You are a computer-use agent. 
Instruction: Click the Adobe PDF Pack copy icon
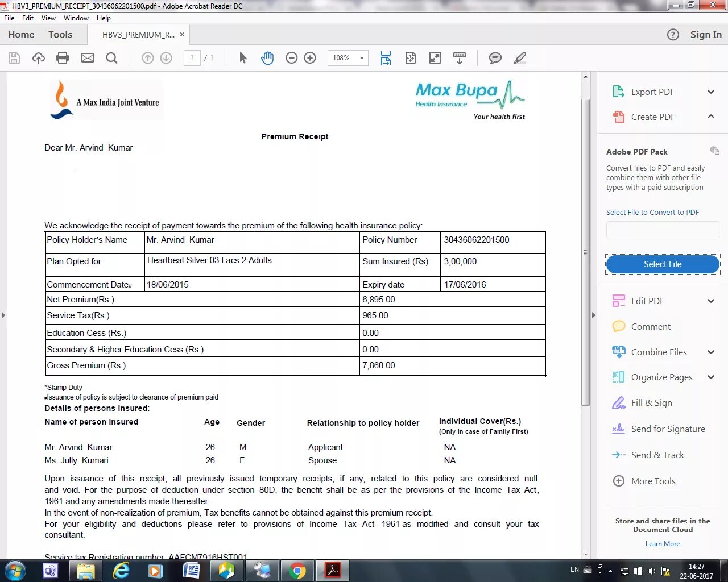coord(715,151)
